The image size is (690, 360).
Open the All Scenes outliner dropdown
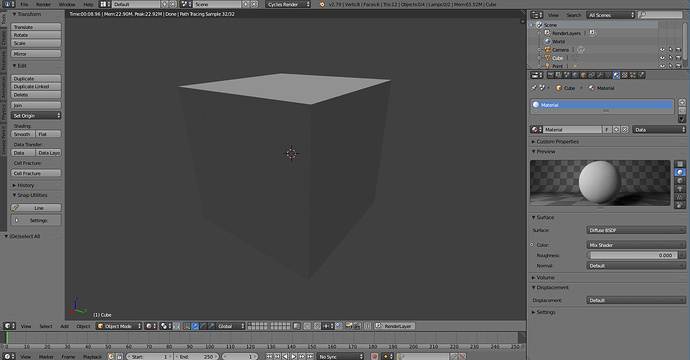click(611, 15)
